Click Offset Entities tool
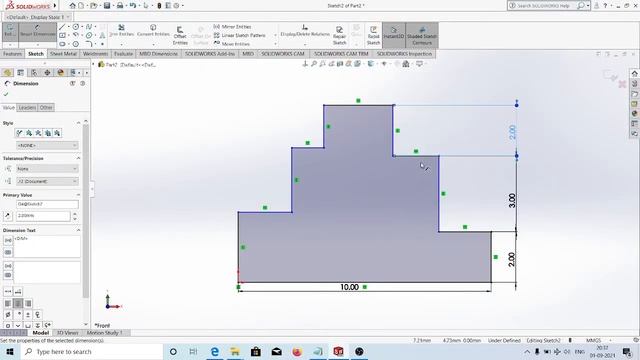Screen dimensions: 640x360 coord(180,36)
